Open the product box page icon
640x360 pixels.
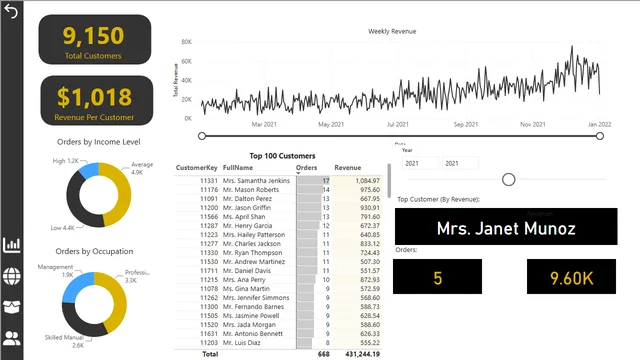[x=11, y=307]
